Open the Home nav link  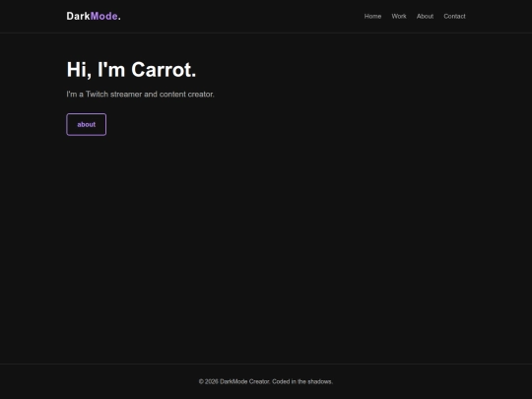point(372,17)
